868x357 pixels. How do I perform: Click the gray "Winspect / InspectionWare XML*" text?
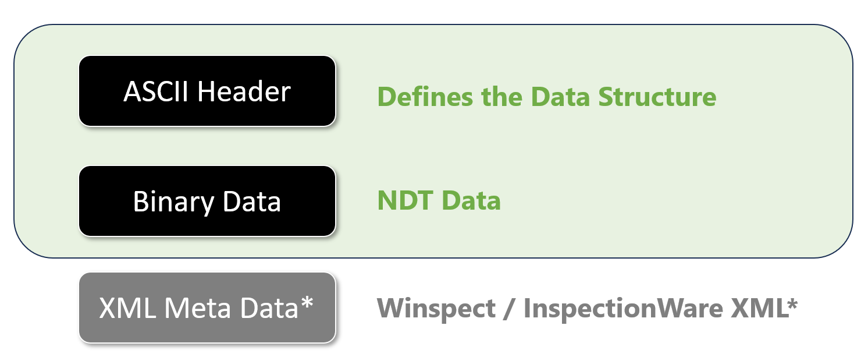pyautogui.click(x=587, y=309)
